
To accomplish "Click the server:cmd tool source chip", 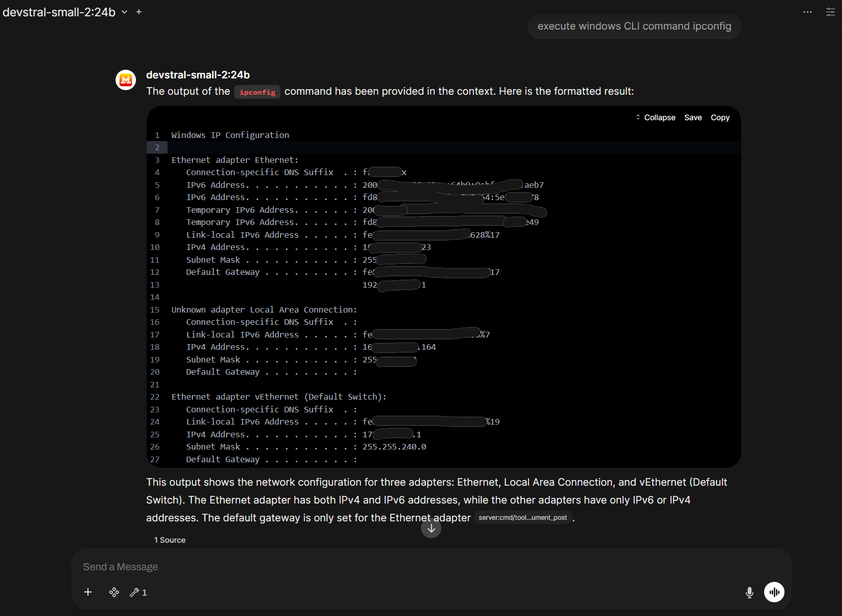I will 523,517.
